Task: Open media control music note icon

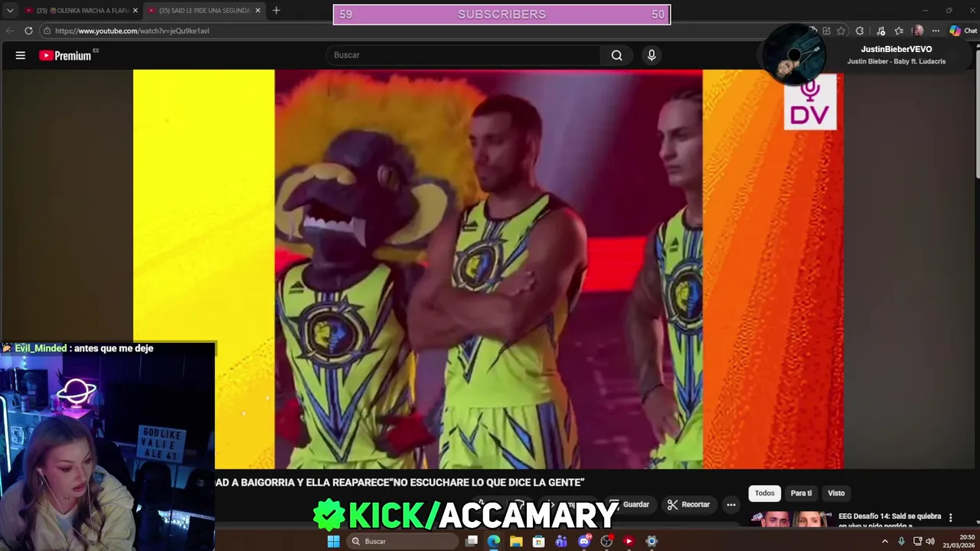Action: click(881, 31)
